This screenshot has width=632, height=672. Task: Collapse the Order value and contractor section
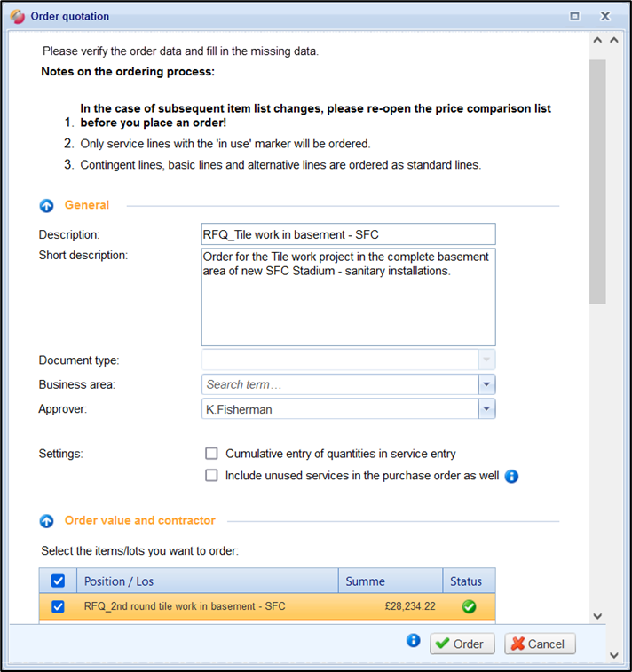click(x=47, y=521)
